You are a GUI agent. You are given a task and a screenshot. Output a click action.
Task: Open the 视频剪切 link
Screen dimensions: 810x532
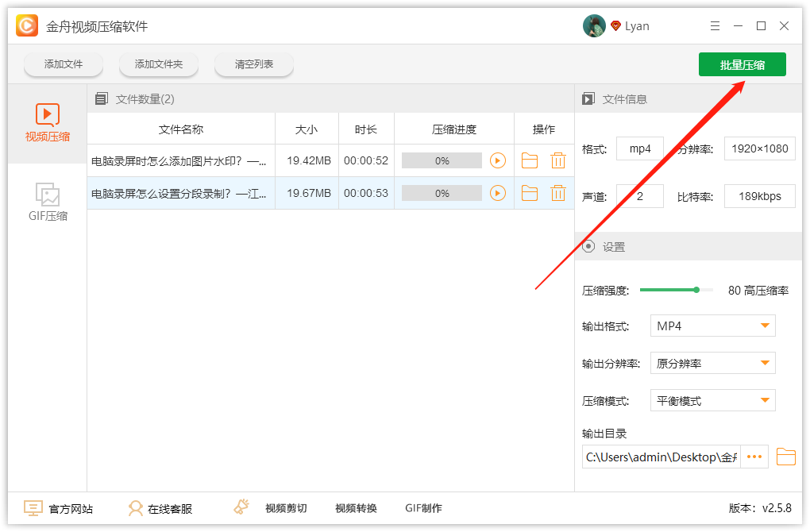tap(286, 508)
